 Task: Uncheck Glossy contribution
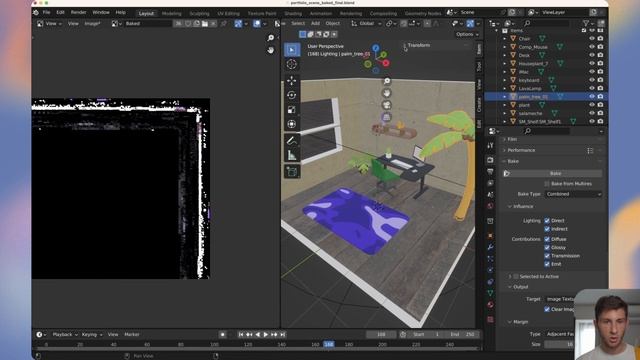[x=547, y=247]
